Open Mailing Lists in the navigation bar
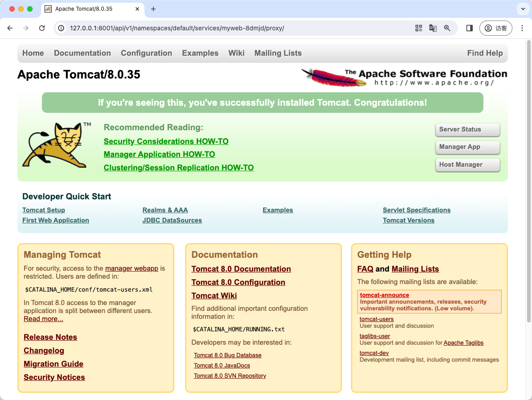The width and height of the screenshot is (532, 400). tap(278, 53)
